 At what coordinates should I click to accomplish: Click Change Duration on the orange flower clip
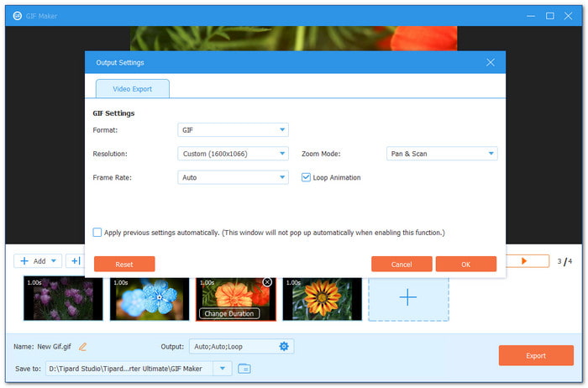pyautogui.click(x=229, y=313)
